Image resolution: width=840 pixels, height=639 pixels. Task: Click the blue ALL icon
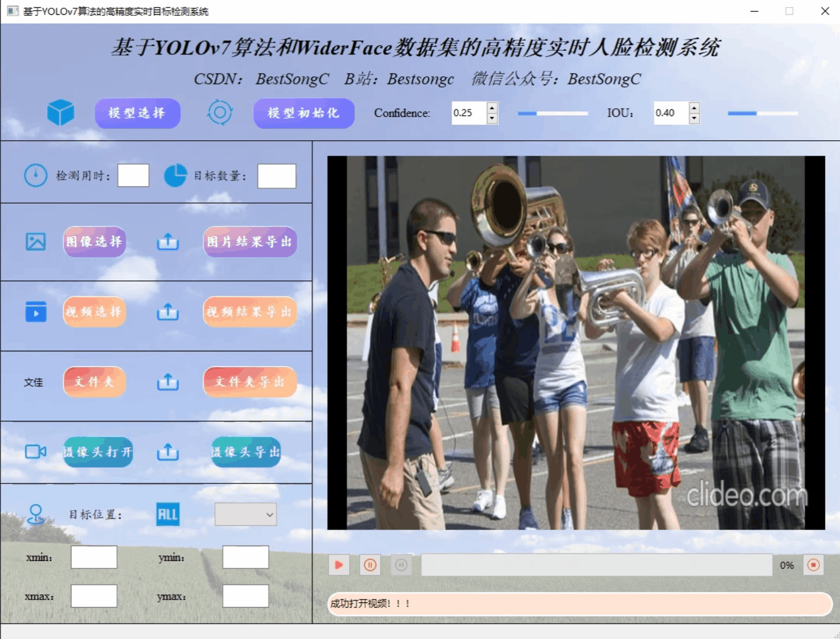tap(167, 515)
